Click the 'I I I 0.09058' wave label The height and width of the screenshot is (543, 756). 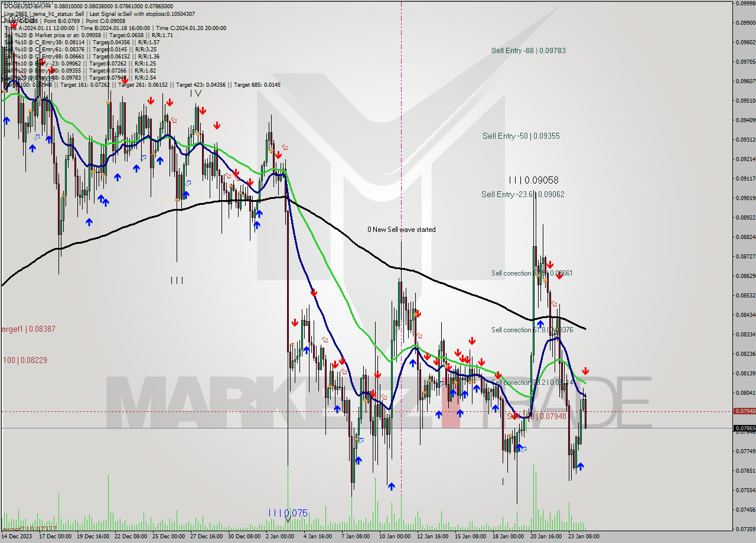click(533, 180)
